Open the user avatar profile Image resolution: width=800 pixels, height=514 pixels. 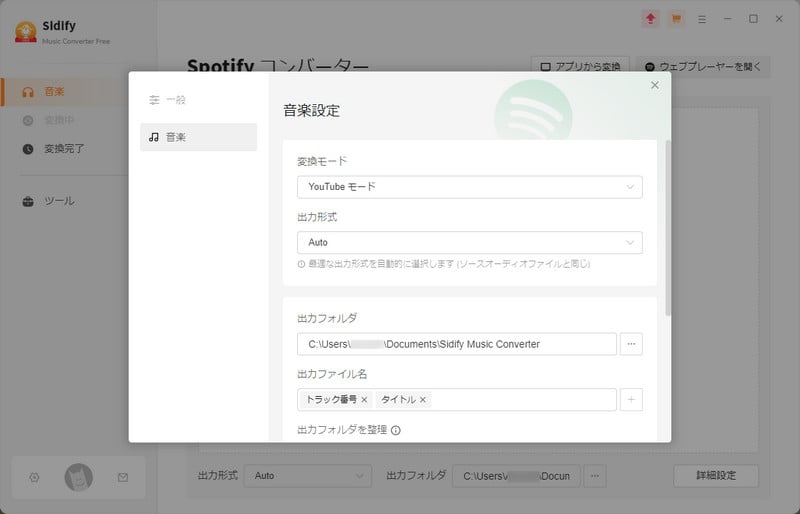[x=79, y=477]
